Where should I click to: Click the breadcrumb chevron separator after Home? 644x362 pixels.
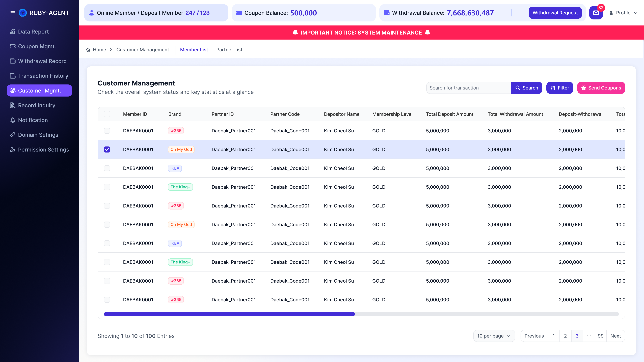111,50
